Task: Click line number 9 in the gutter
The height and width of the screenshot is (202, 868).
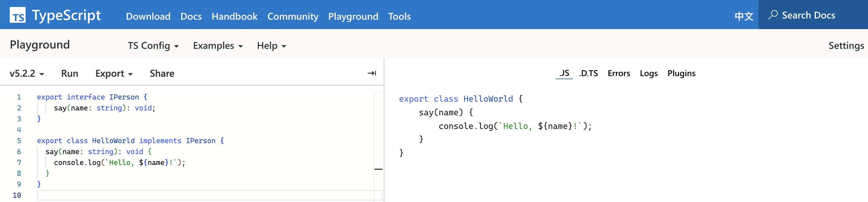Action: click(x=19, y=184)
